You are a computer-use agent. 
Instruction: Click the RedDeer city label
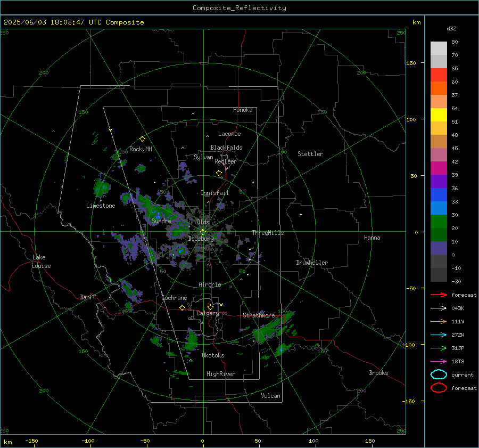point(226,161)
